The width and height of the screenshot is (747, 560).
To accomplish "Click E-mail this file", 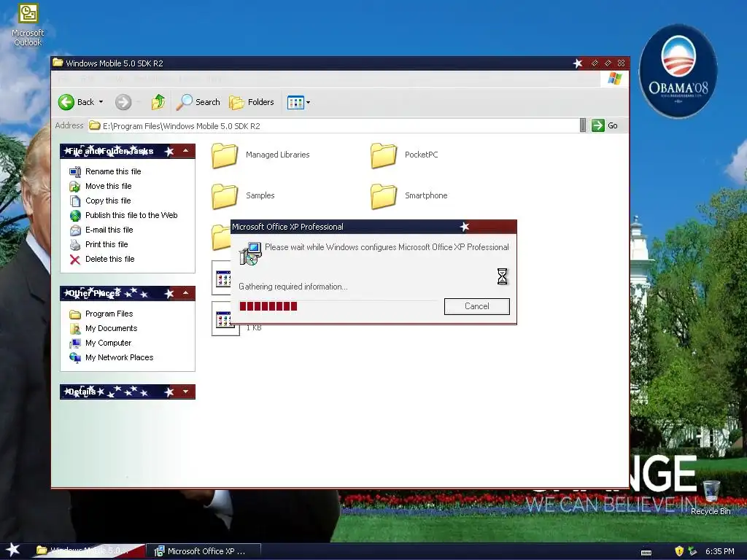I will point(109,230).
